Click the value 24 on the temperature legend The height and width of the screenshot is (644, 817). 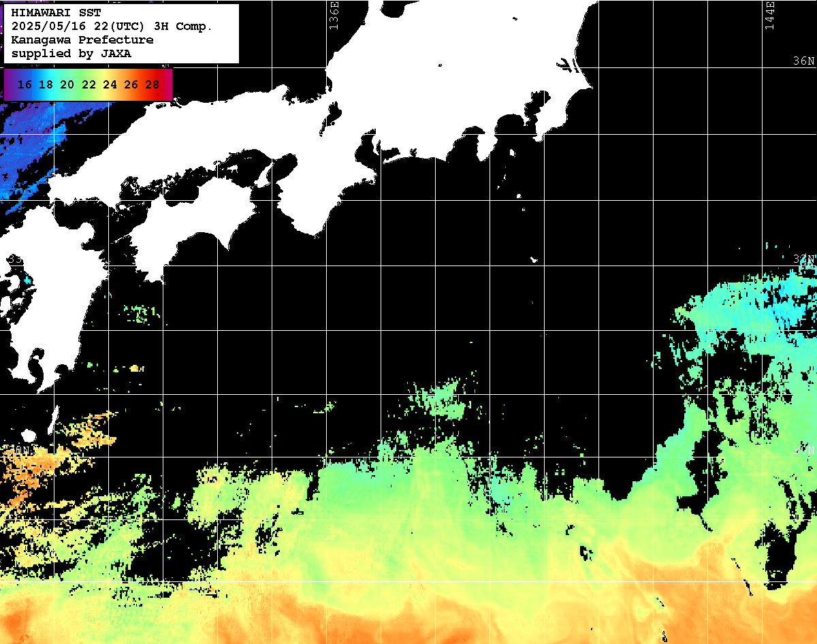pyautogui.click(x=110, y=84)
